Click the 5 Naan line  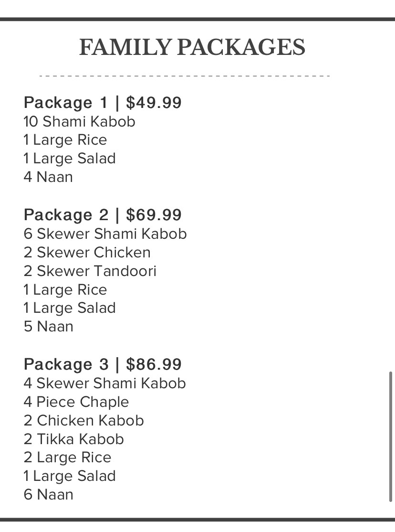(48, 327)
